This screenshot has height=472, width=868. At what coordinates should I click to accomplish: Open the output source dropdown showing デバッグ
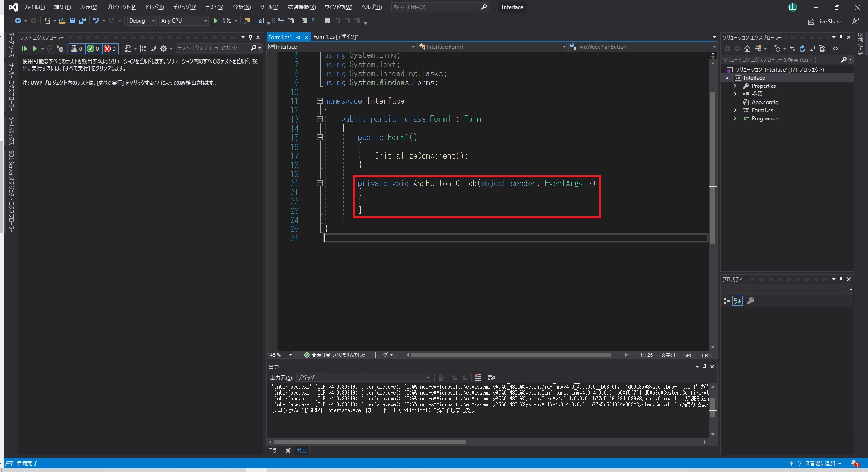click(x=363, y=377)
